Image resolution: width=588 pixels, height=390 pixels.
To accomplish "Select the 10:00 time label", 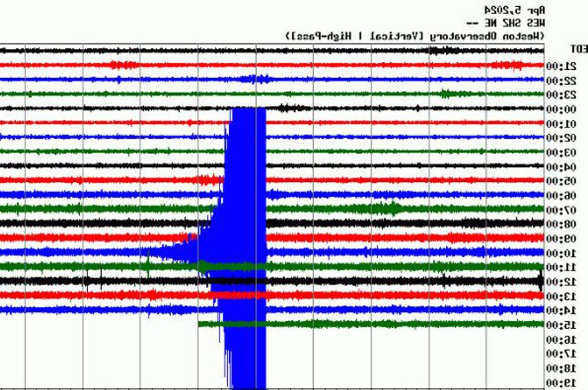I will [561, 253].
